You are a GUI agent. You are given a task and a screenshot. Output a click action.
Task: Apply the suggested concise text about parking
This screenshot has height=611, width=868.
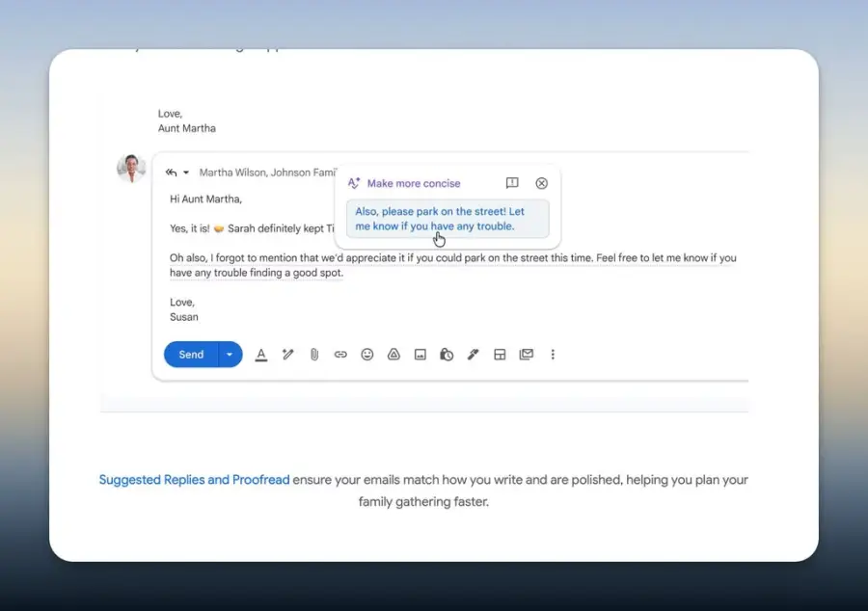(448, 219)
